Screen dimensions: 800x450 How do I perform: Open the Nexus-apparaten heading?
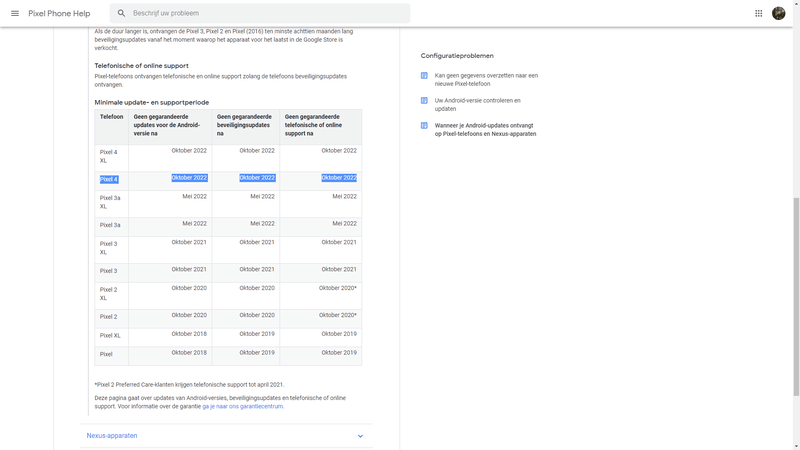point(112,436)
